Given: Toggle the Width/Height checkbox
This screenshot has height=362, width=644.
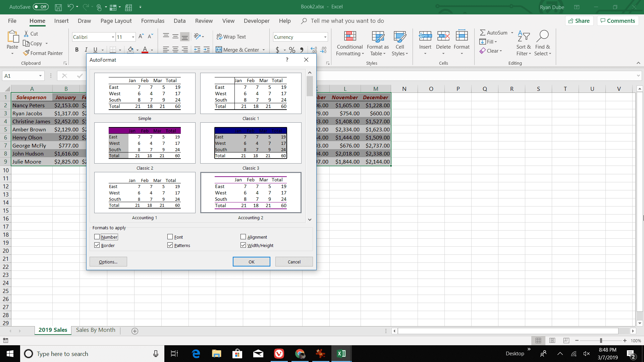Looking at the screenshot, I should [243, 245].
